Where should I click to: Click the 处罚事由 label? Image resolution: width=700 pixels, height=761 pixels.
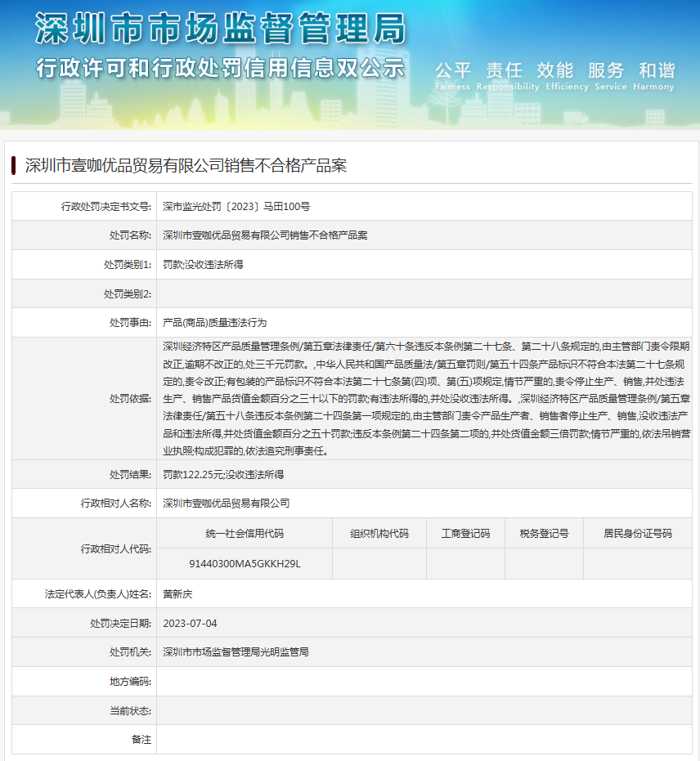click(131, 323)
